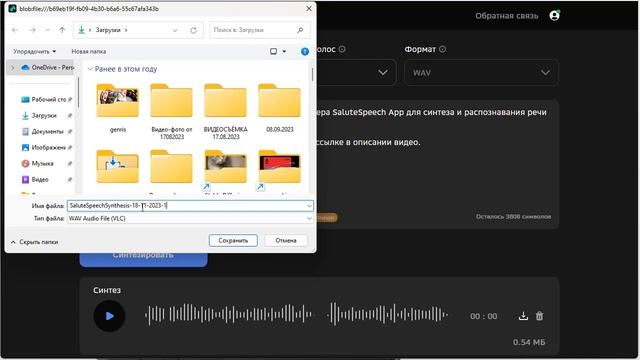Open the view options dropdown arrow
The width and height of the screenshot is (640, 360).
[284, 51]
